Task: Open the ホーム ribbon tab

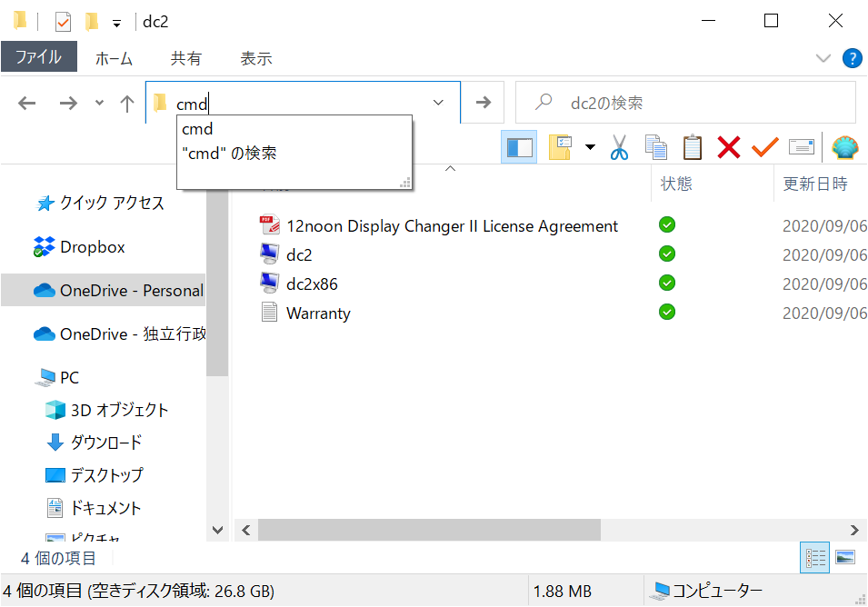Action: pyautogui.click(x=114, y=58)
